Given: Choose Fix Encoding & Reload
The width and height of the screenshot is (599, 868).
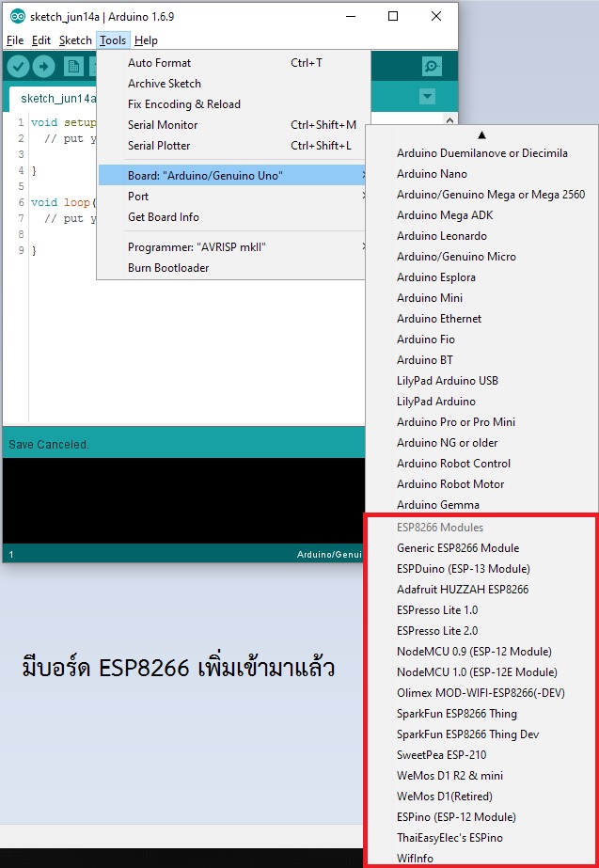Looking at the screenshot, I should point(231,104).
